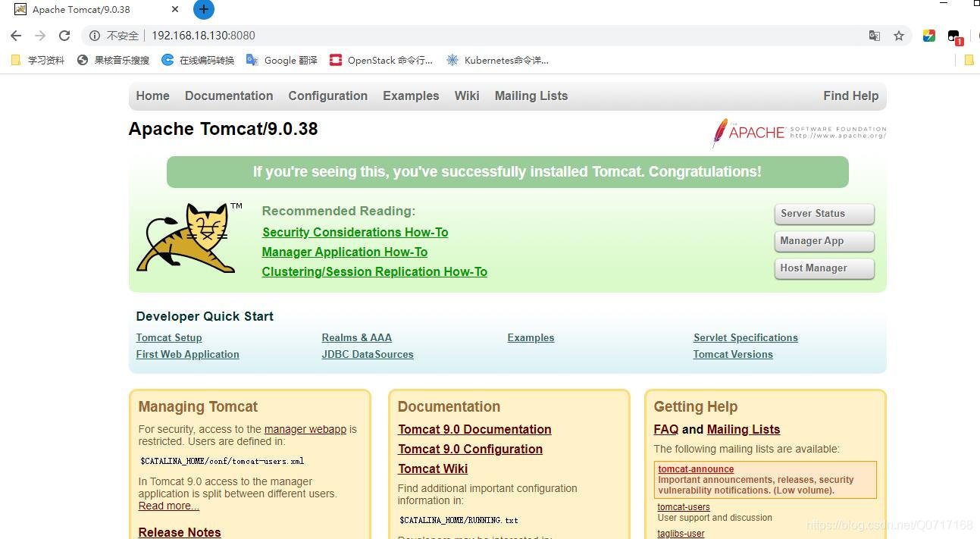Open the taglibs-user mailing list

[681, 534]
